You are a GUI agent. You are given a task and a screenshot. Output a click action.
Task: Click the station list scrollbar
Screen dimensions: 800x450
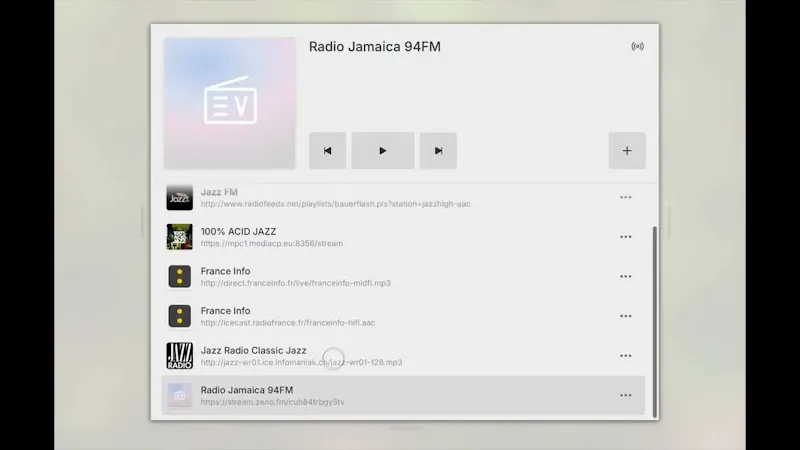click(655, 322)
